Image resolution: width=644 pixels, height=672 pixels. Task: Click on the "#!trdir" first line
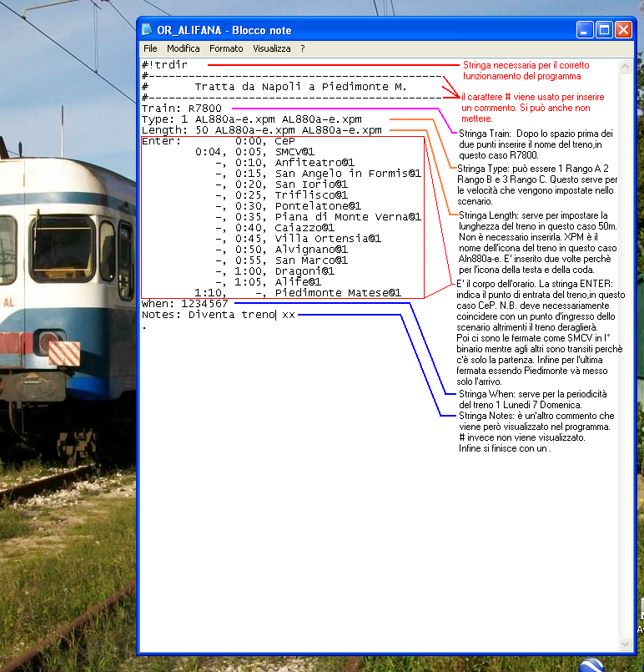tap(164, 65)
